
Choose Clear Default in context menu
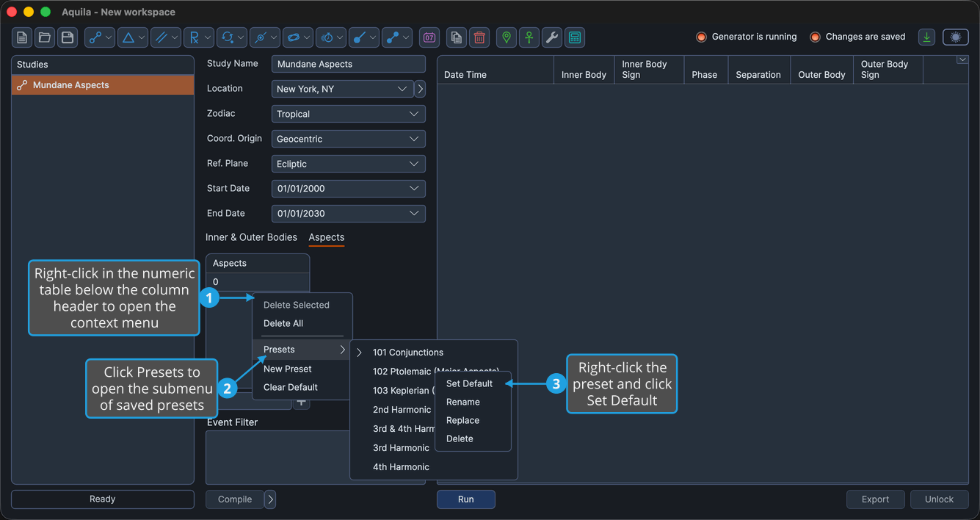(302, 387)
